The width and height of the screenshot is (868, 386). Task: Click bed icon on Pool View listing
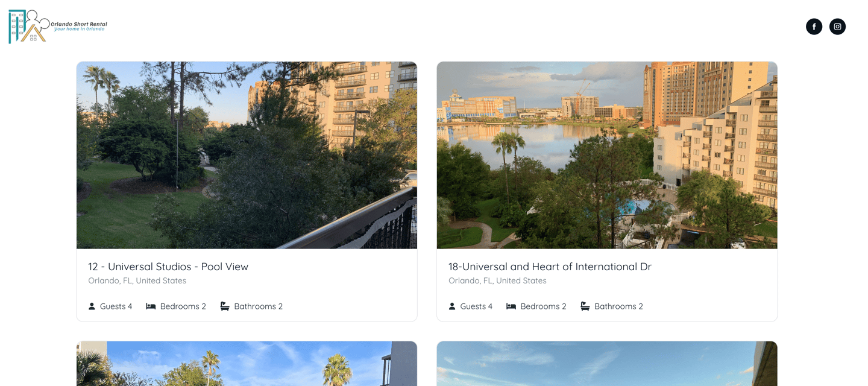click(x=151, y=306)
